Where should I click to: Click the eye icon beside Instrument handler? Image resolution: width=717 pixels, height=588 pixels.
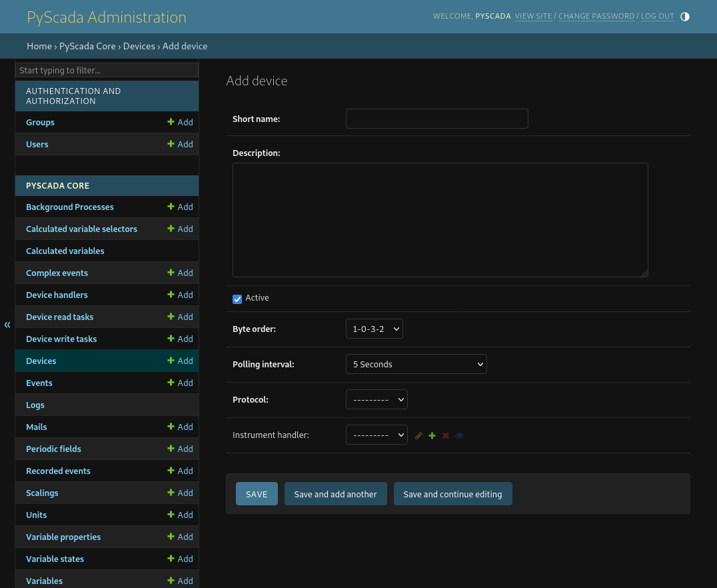click(460, 435)
